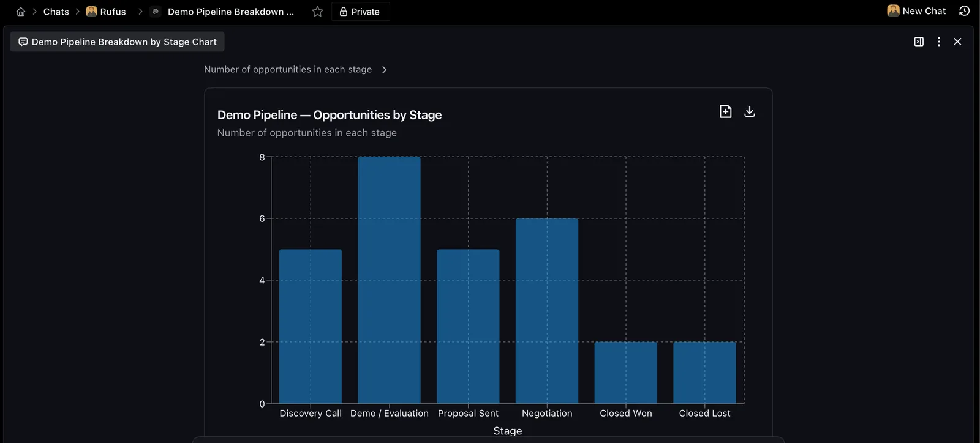
Task: Select the Demo Pipeline Breakdown by Stage Chart tab
Action: (117, 42)
